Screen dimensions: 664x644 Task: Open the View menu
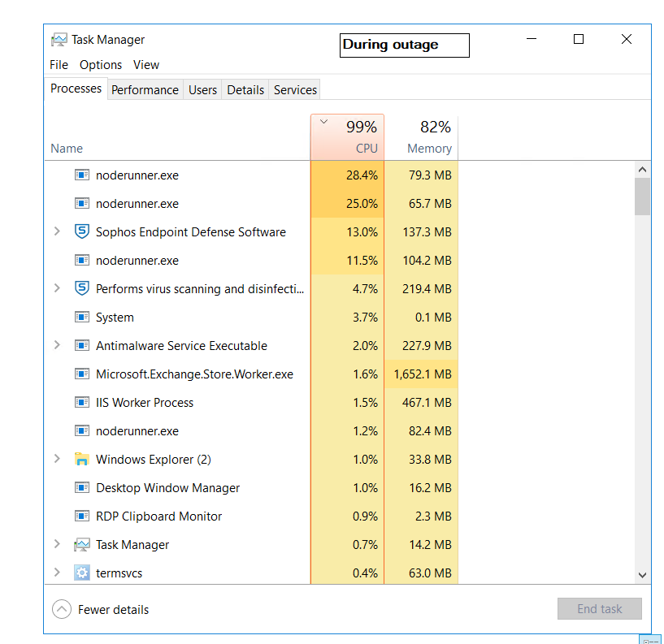coord(146,65)
